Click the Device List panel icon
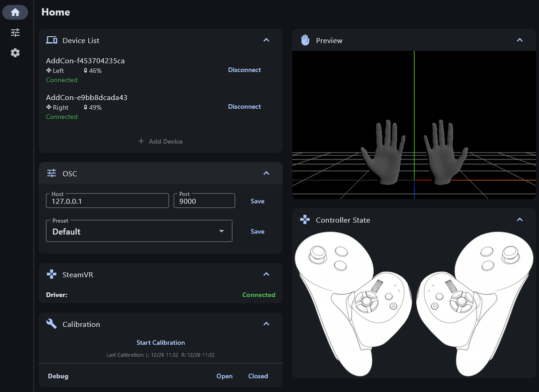Screen dimensions: 539x392 tap(51, 40)
